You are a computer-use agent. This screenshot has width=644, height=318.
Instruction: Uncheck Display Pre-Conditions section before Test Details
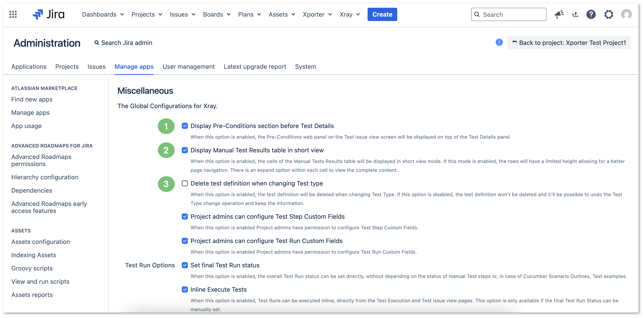(x=185, y=126)
